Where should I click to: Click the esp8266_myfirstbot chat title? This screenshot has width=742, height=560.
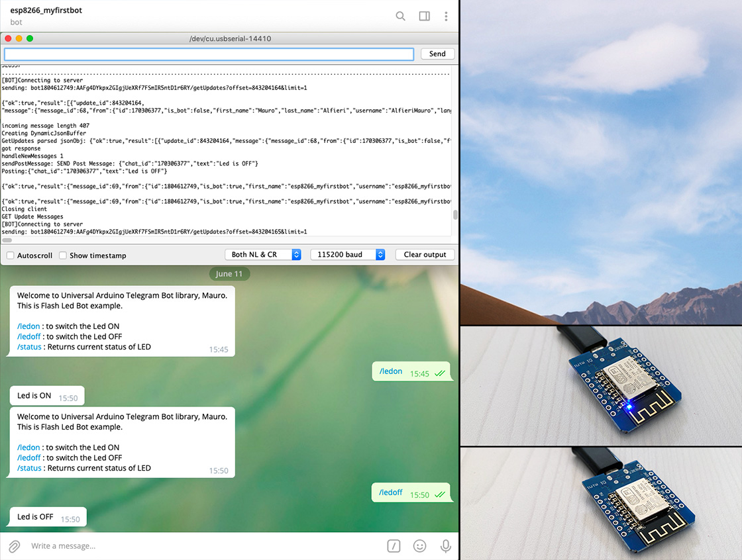(46, 11)
